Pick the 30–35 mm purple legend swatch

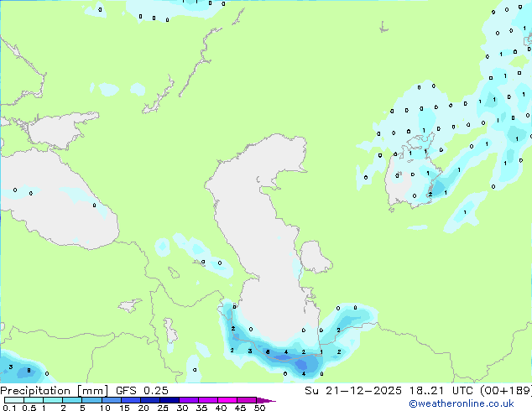point(189,400)
